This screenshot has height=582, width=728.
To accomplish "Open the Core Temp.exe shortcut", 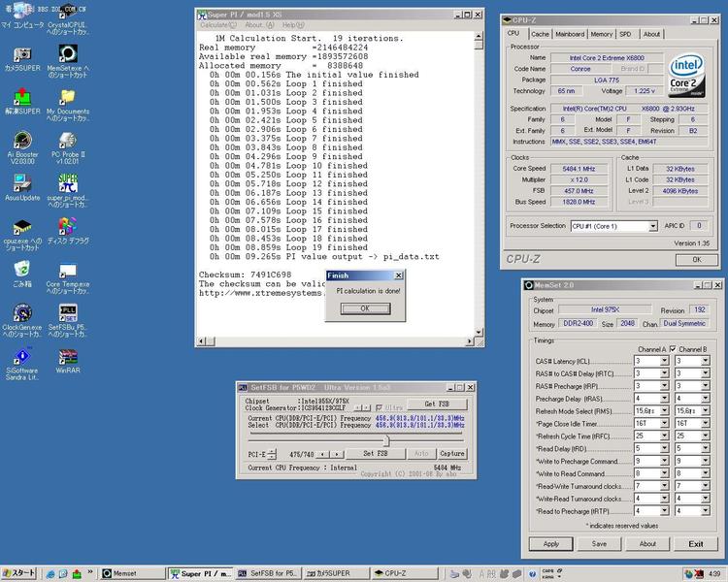I will [x=68, y=278].
